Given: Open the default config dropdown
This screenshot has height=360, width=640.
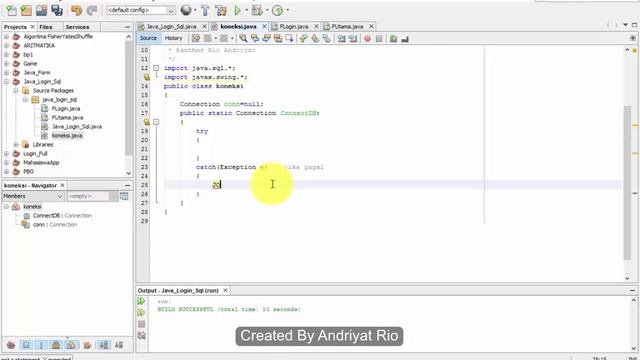Looking at the screenshot, I should point(141,10).
